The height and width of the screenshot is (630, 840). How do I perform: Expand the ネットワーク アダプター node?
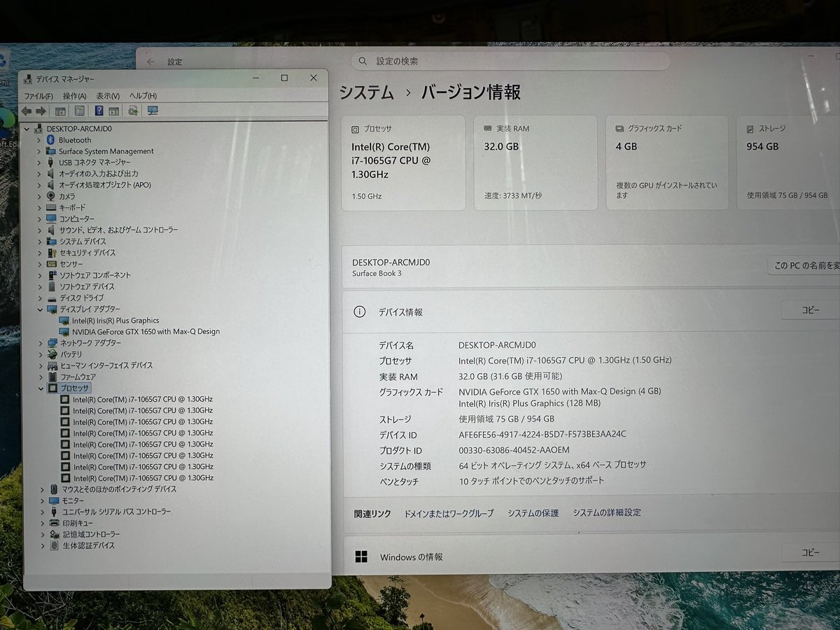tap(41, 343)
